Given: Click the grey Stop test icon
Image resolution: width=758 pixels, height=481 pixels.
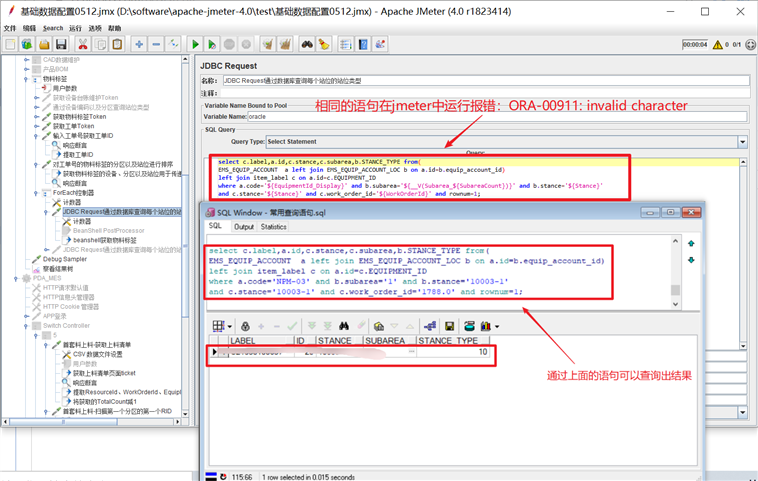Looking at the screenshot, I should pos(229,44).
